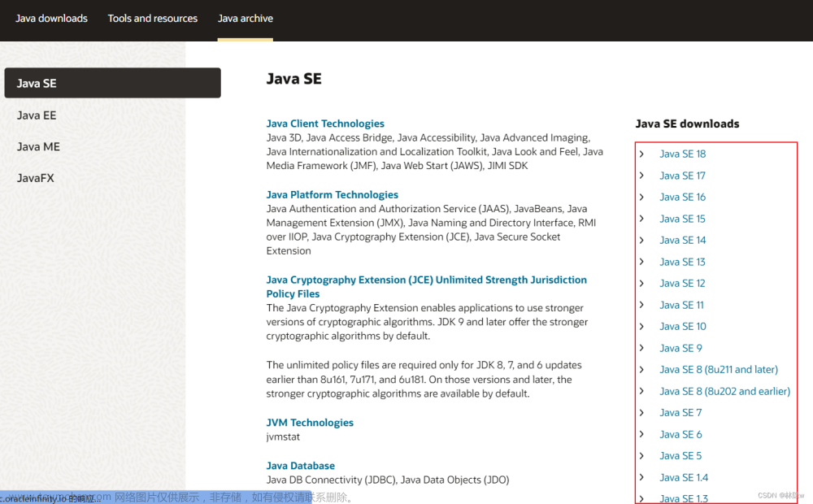Image resolution: width=813 pixels, height=504 pixels.
Task: Open the Java SE 5 link
Action: 680,456
